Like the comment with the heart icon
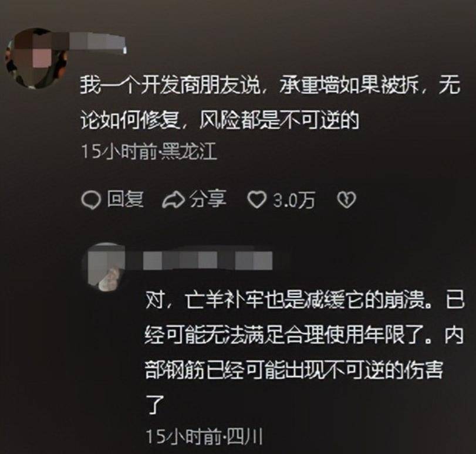Image resolution: width=476 pixels, height=454 pixels. (x=257, y=200)
